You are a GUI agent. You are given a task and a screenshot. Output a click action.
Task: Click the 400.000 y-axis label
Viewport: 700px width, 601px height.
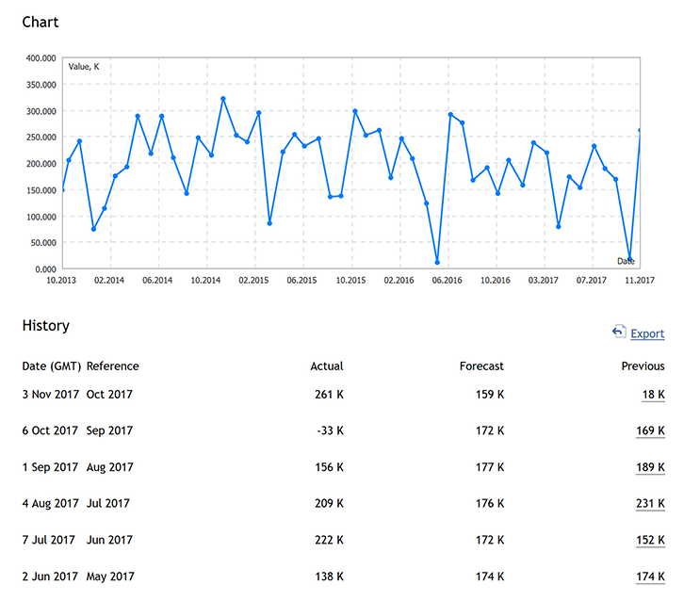tap(41, 58)
